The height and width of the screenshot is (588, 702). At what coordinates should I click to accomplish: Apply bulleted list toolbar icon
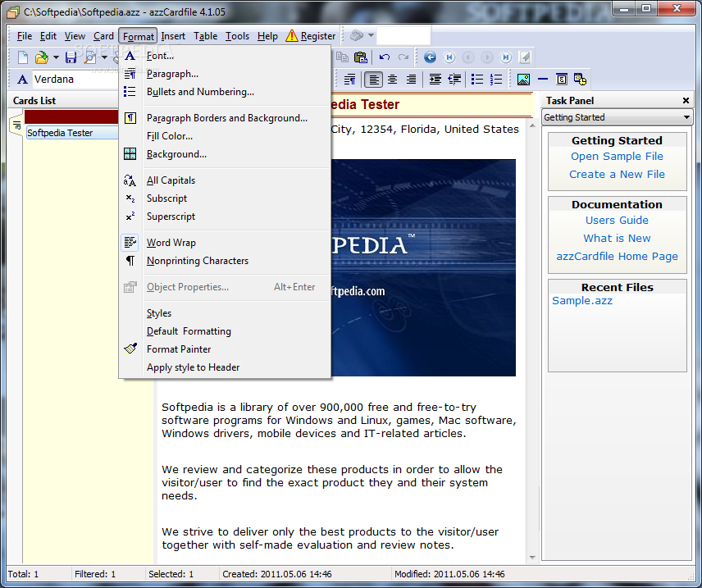(477, 80)
